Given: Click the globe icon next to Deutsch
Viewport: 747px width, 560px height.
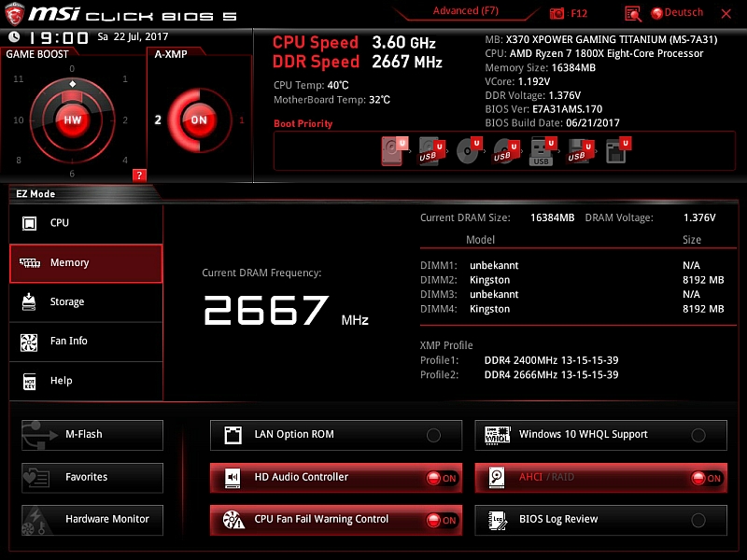Looking at the screenshot, I should [x=657, y=13].
